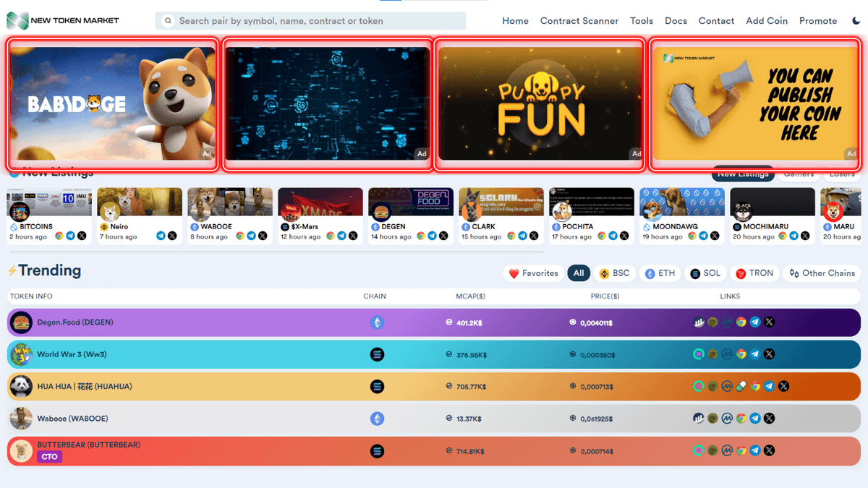Go to Docs
The width and height of the screenshot is (868, 488).
click(676, 21)
